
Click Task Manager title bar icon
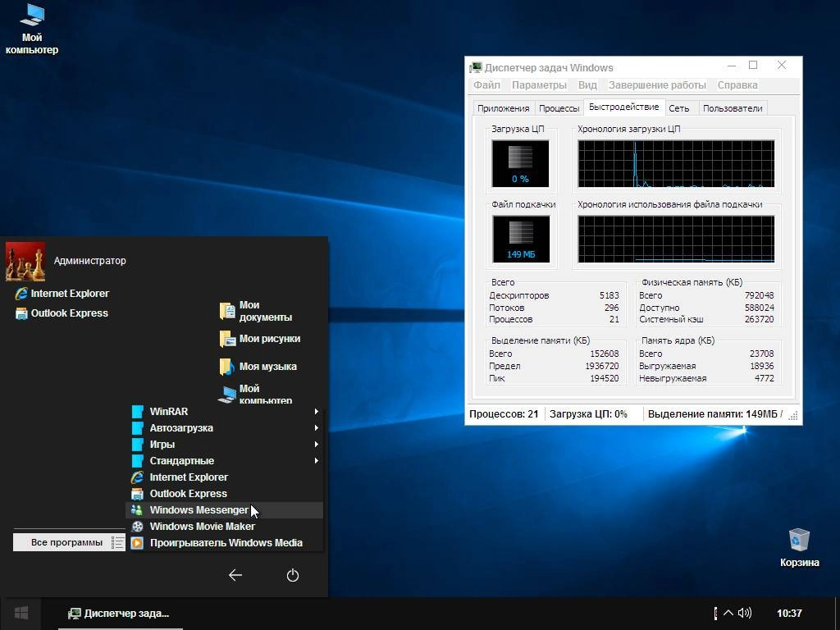coord(475,67)
